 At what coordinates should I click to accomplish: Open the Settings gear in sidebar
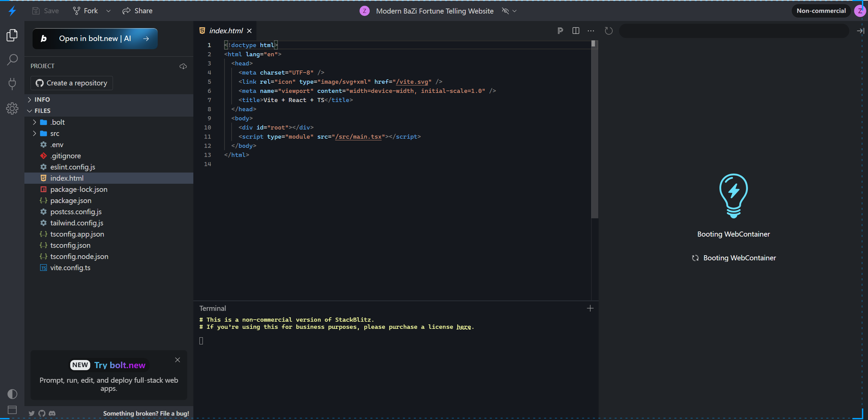point(12,108)
